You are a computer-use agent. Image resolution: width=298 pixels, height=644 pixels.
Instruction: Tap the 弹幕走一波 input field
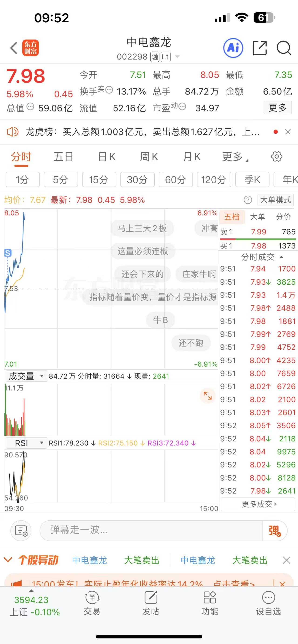[x=151, y=531]
